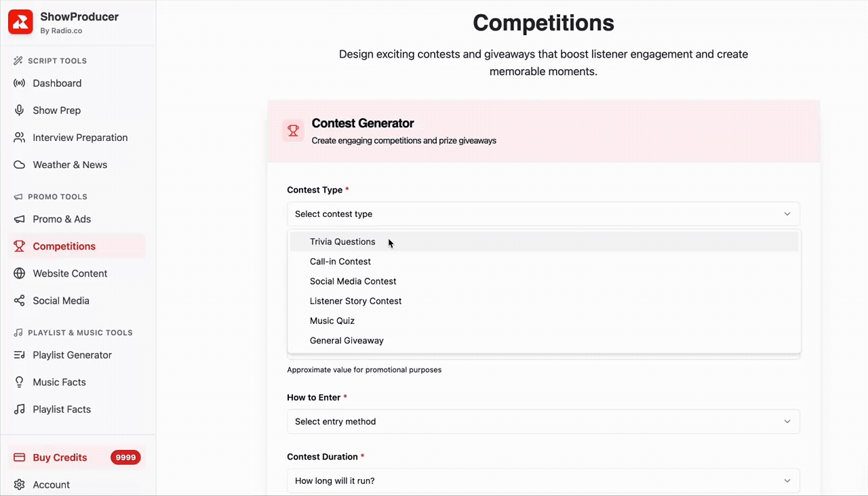Open the How to Enter dropdown
868x496 pixels.
543,421
